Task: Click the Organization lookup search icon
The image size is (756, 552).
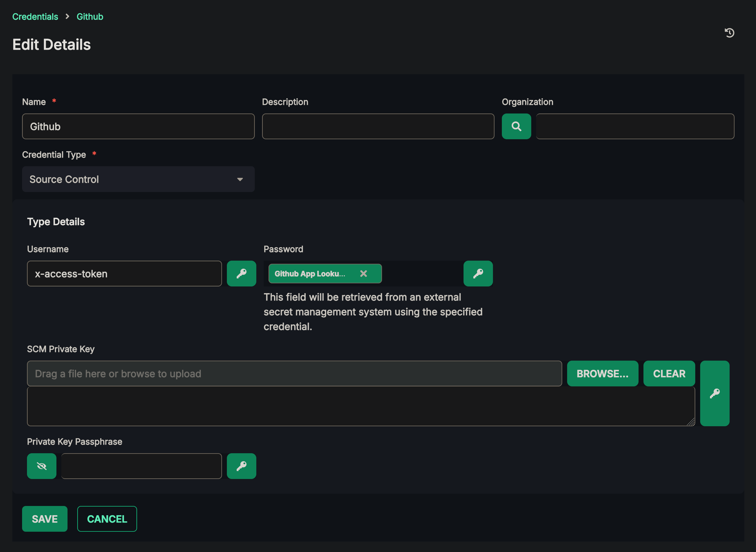Action: point(516,126)
